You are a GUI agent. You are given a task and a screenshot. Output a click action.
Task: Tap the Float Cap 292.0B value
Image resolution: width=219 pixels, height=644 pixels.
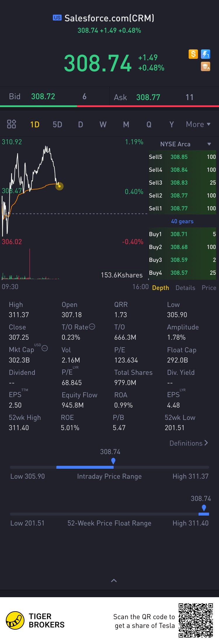click(178, 360)
